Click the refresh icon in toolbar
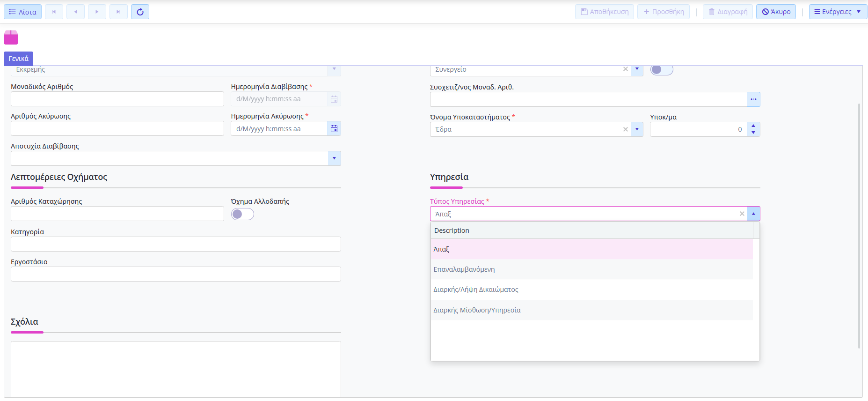 pyautogui.click(x=140, y=12)
